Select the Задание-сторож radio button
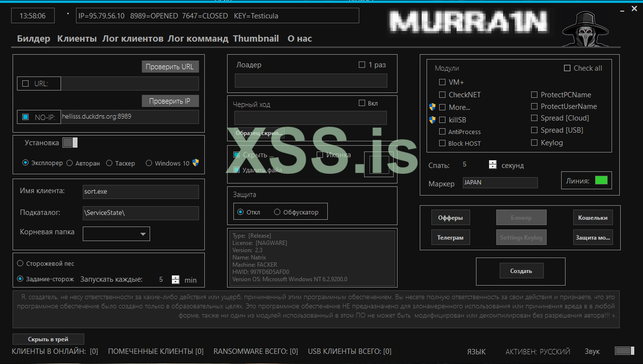Image resolution: width=643 pixels, height=364 pixels. click(x=20, y=279)
